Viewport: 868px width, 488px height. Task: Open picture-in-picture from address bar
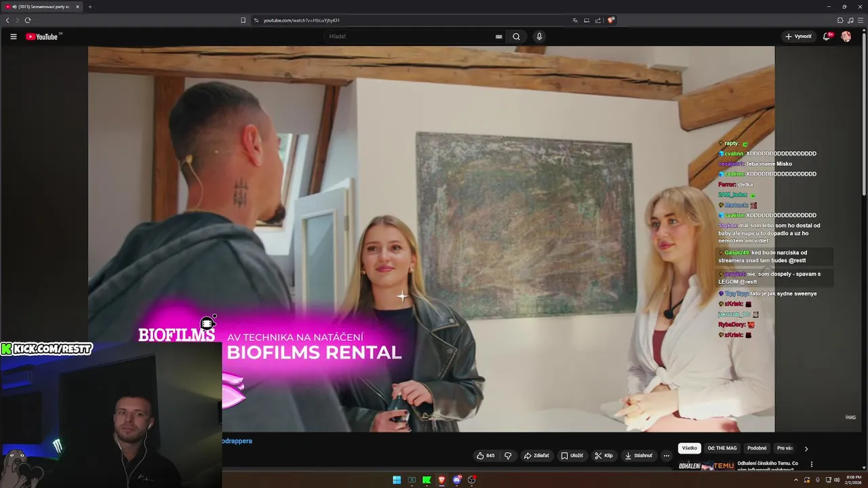click(587, 20)
